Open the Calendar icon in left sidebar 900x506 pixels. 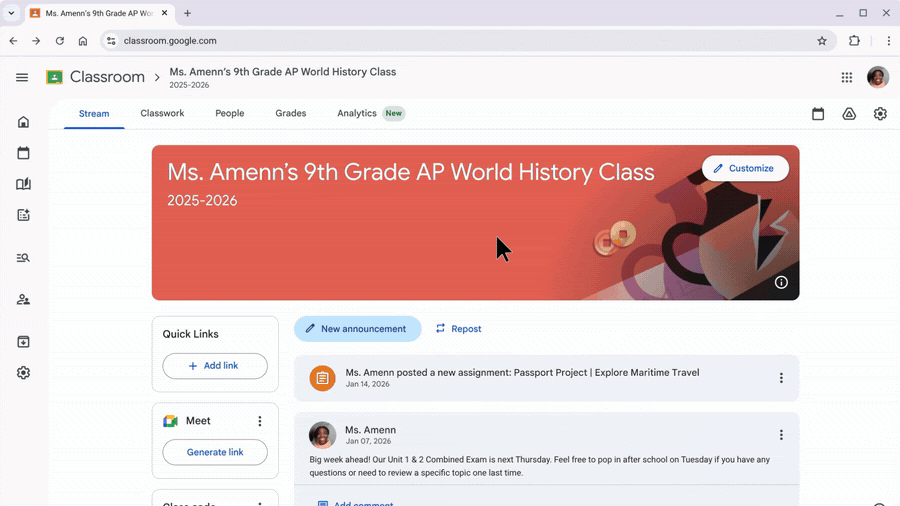(x=23, y=153)
